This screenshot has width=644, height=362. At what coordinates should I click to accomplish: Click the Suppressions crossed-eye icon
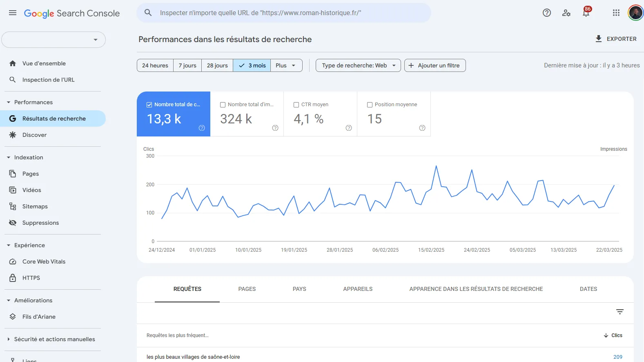[x=13, y=223]
